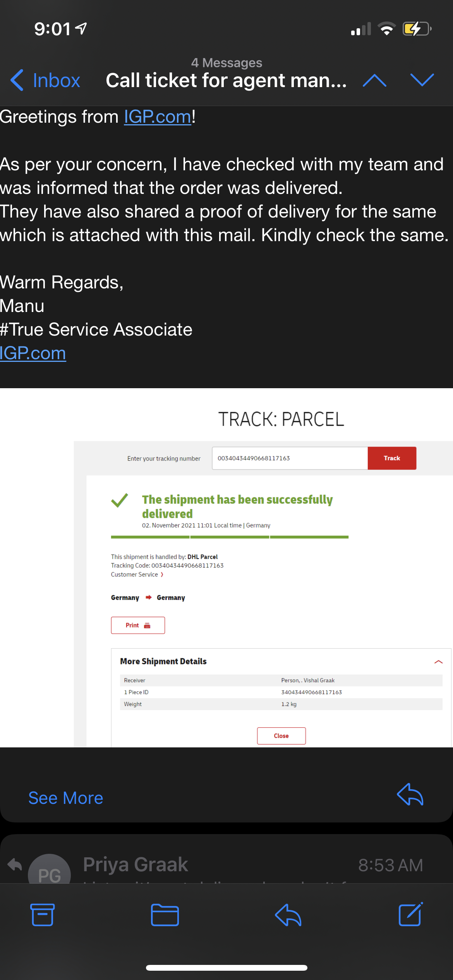The height and width of the screenshot is (980, 453).
Task: Tap the tracking number input field
Action: (x=290, y=458)
